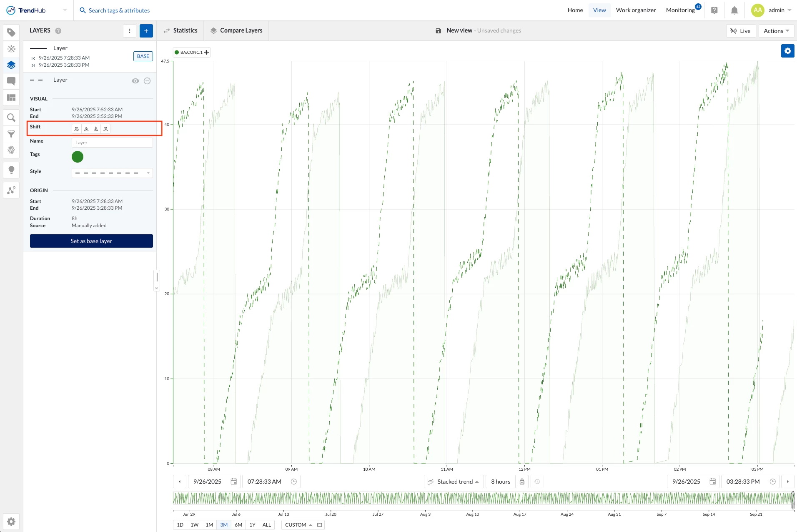Screen dimensions: 797x532
Task: Select the 1D time range
Action: [180, 525]
